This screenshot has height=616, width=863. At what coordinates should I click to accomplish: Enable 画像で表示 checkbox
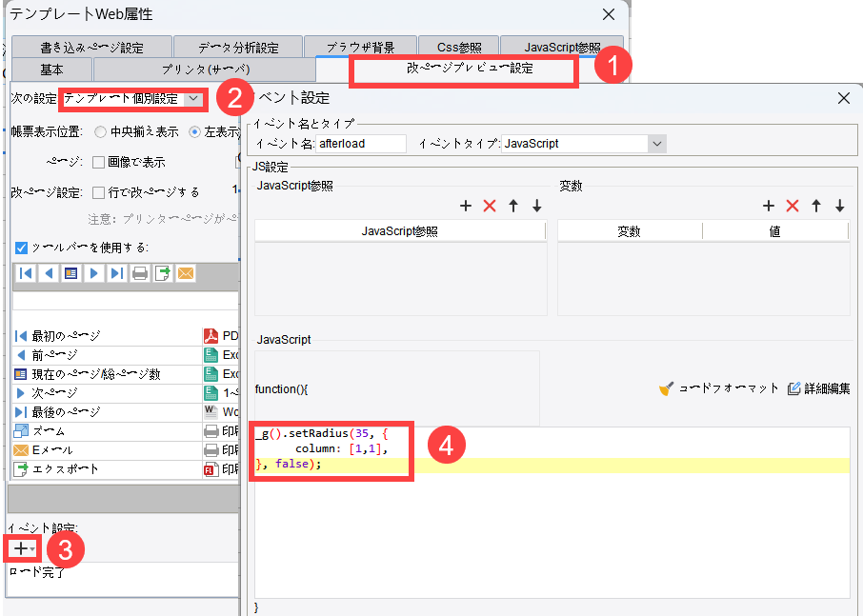point(98,162)
